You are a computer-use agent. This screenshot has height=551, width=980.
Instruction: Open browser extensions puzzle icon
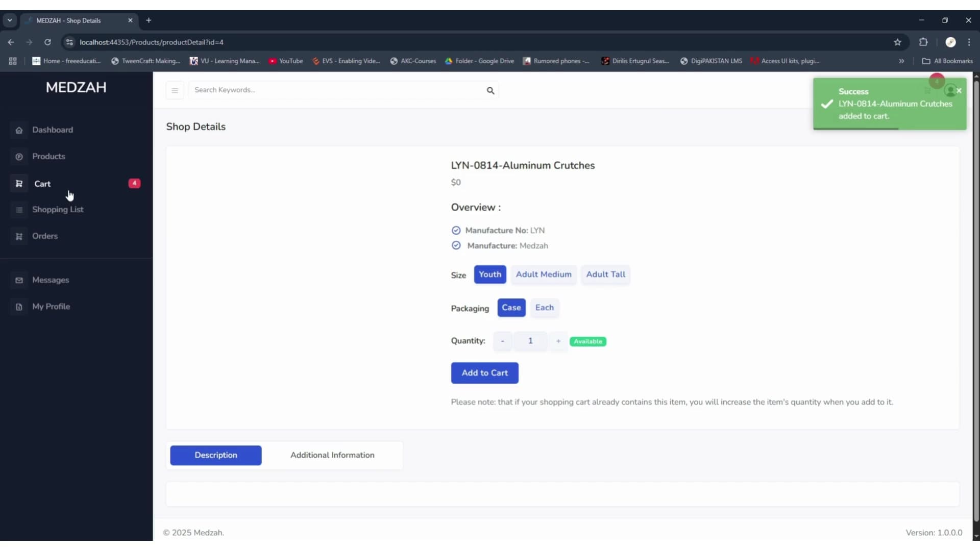923,42
